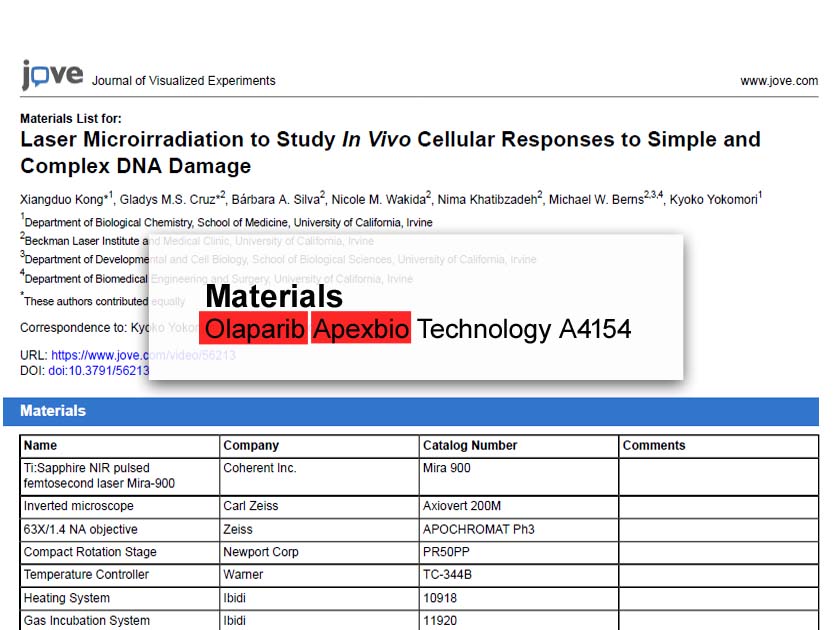Open the DOI 10.3791 link

pos(98,371)
